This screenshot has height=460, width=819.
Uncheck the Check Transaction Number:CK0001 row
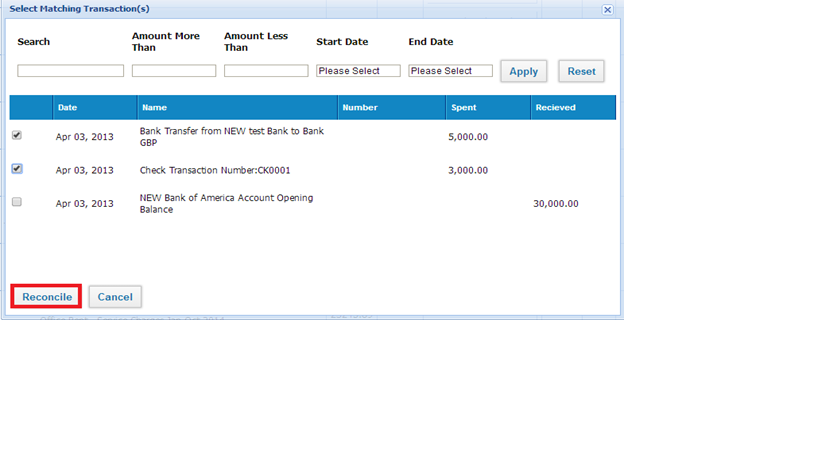pyautogui.click(x=17, y=169)
